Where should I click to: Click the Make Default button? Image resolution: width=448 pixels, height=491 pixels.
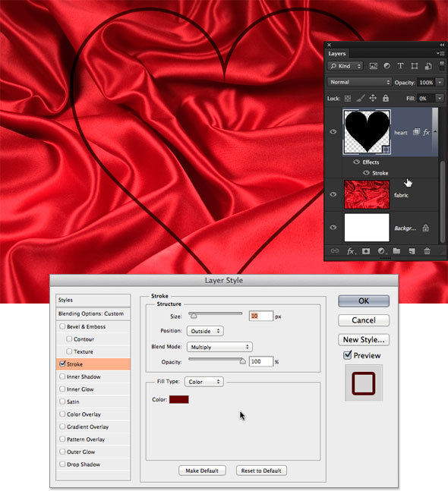202,471
